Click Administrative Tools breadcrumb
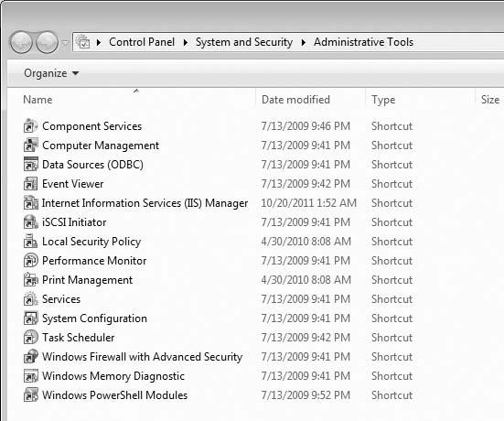504x421 pixels. (x=363, y=42)
